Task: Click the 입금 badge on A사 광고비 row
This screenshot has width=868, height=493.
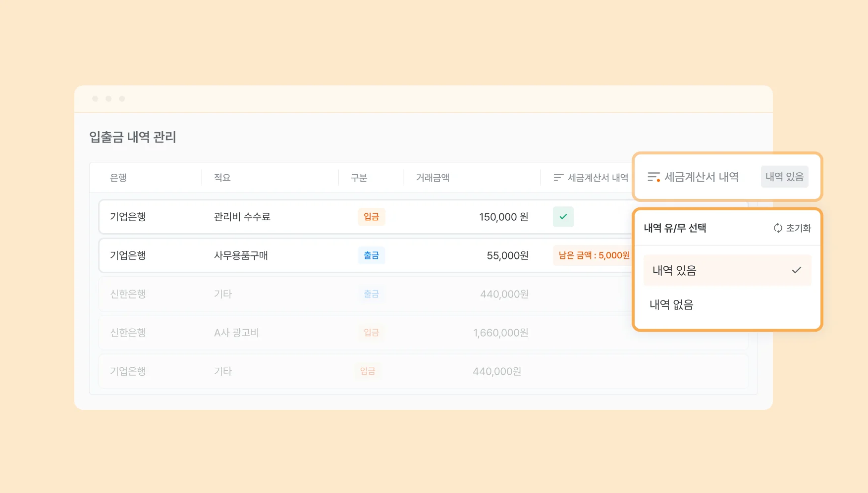Action: click(371, 332)
